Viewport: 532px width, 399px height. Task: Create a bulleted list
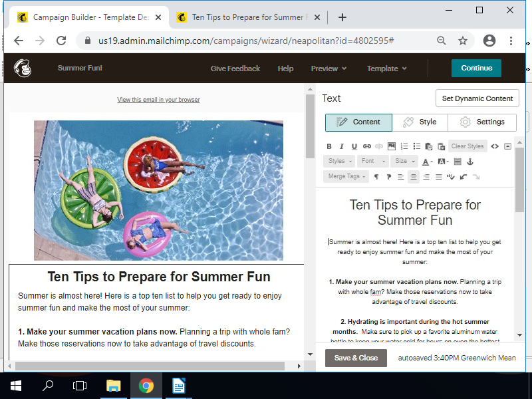[x=417, y=146]
